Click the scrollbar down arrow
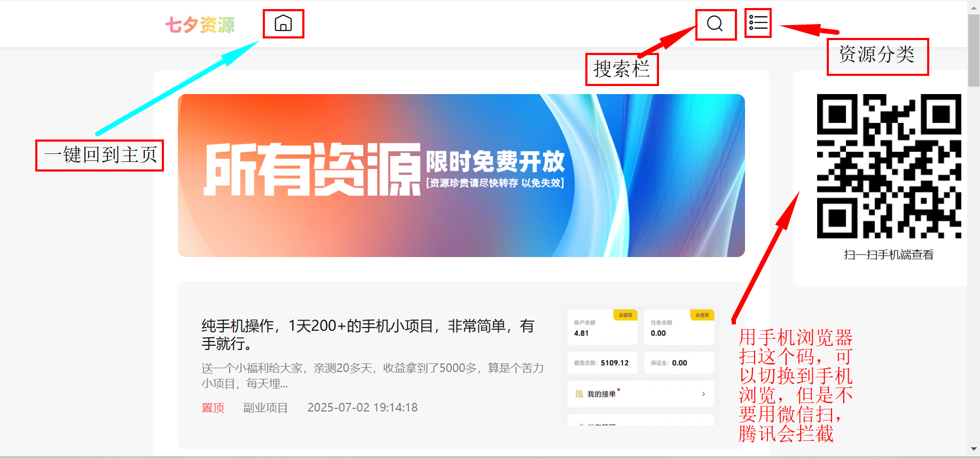The width and height of the screenshot is (980, 458). point(974,449)
